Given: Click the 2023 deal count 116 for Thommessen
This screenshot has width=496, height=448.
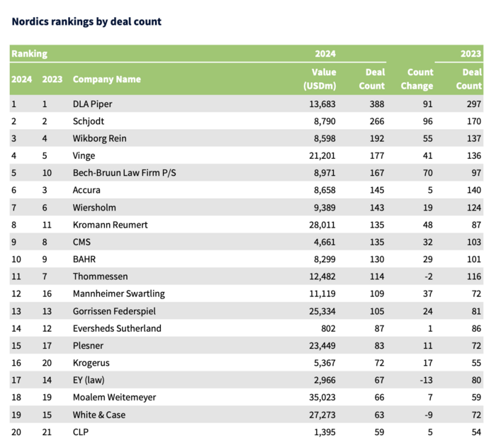Looking at the screenshot, I should [x=474, y=276].
